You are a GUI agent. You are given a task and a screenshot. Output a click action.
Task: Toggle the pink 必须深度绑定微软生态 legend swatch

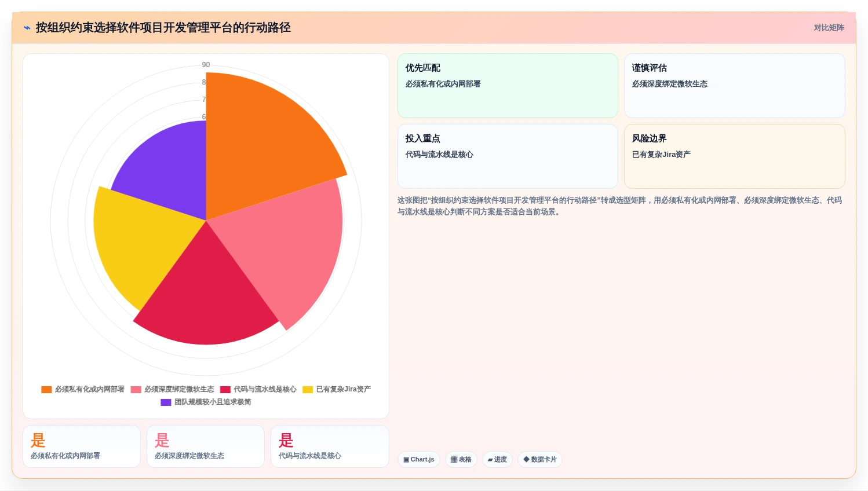pyautogui.click(x=136, y=390)
